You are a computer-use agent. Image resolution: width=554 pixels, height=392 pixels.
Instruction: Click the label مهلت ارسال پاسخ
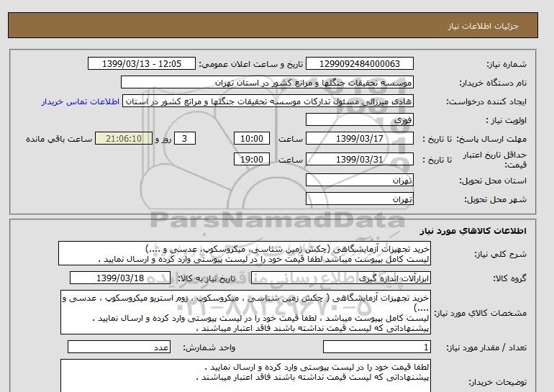pyautogui.click(x=491, y=139)
